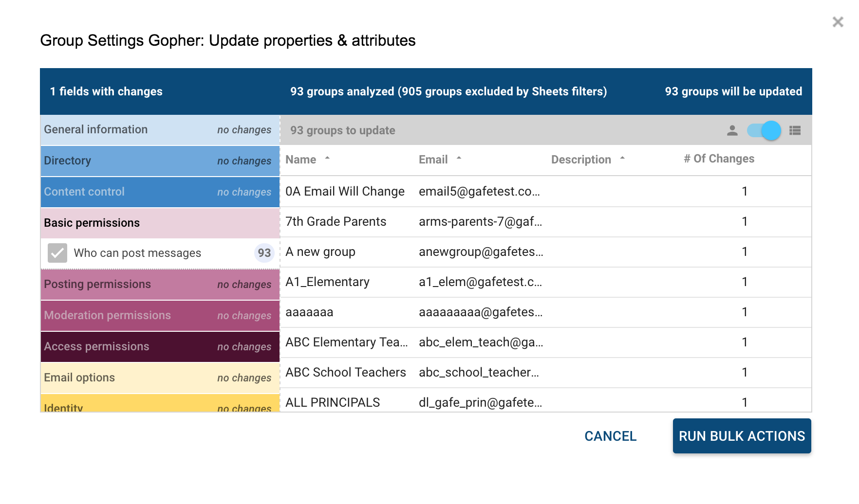Toggle the groups view switch
859x504 pixels.
(764, 130)
